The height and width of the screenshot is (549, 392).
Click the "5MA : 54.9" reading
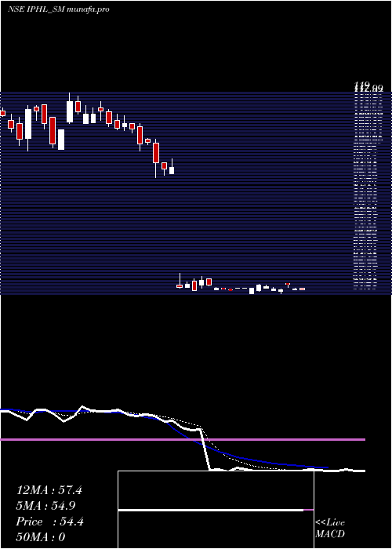tap(45, 506)
